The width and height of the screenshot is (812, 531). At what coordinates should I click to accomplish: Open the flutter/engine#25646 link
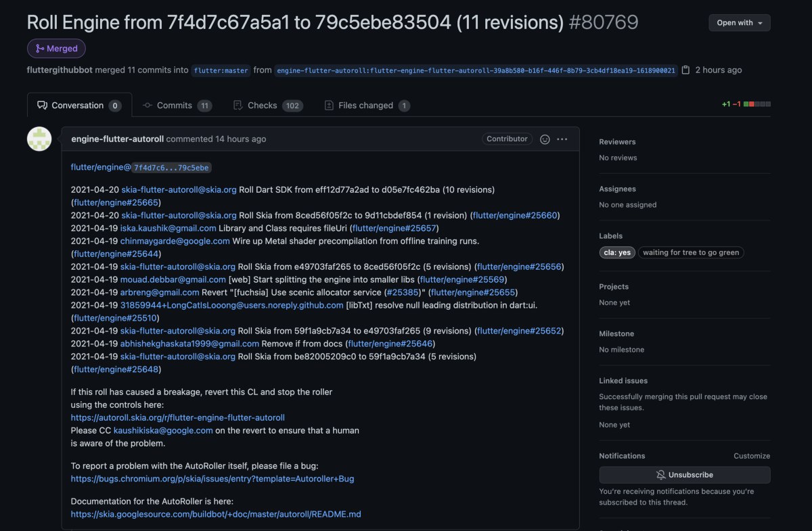390,344
